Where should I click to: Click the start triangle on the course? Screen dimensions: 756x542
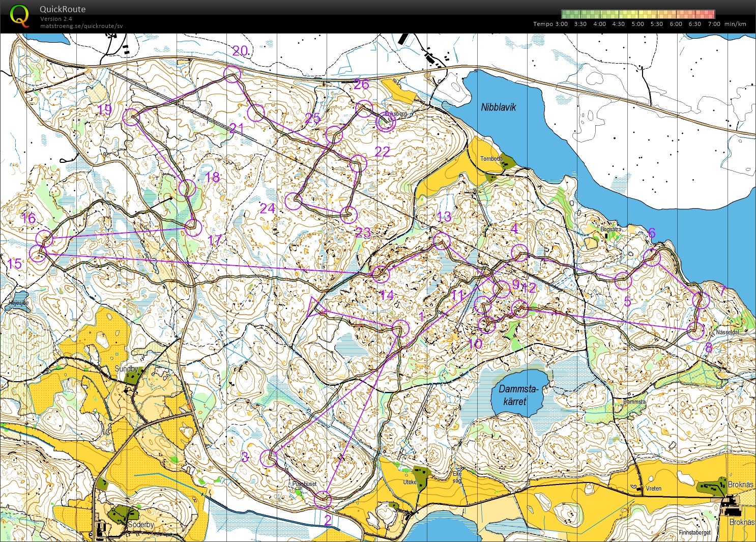click(314, 307)
